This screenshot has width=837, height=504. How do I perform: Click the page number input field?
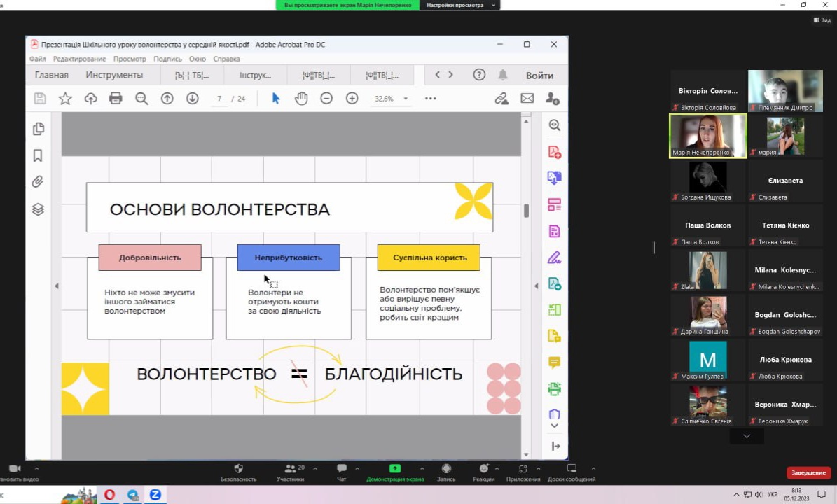pyautogui.click(x=220, y=99)
